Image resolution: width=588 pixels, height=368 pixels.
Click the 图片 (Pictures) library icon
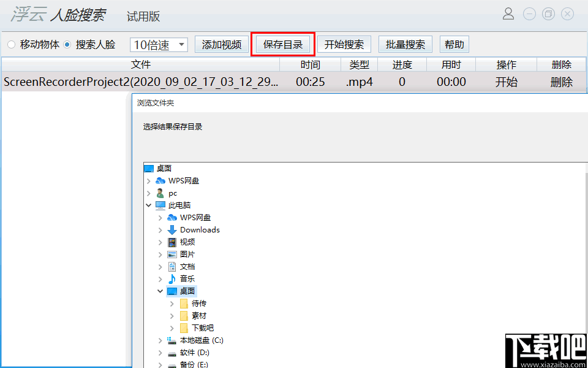pyautogui.click(x=172, y=254)
